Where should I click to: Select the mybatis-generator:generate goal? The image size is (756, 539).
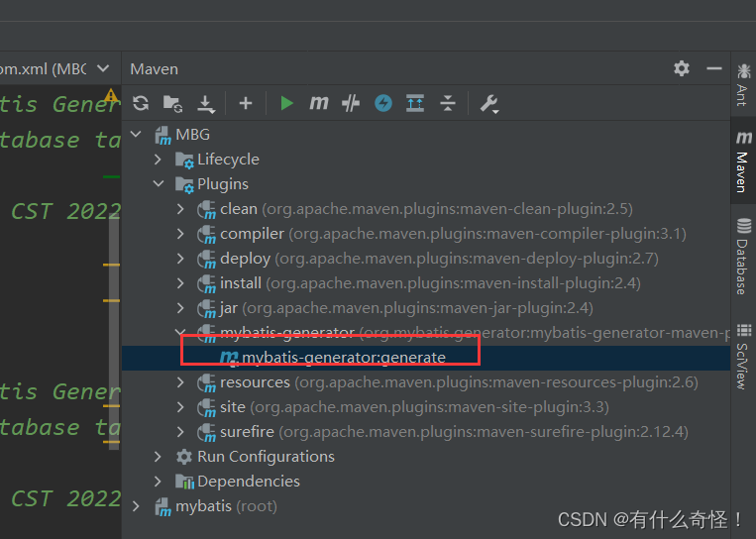[x=426, y=358]
